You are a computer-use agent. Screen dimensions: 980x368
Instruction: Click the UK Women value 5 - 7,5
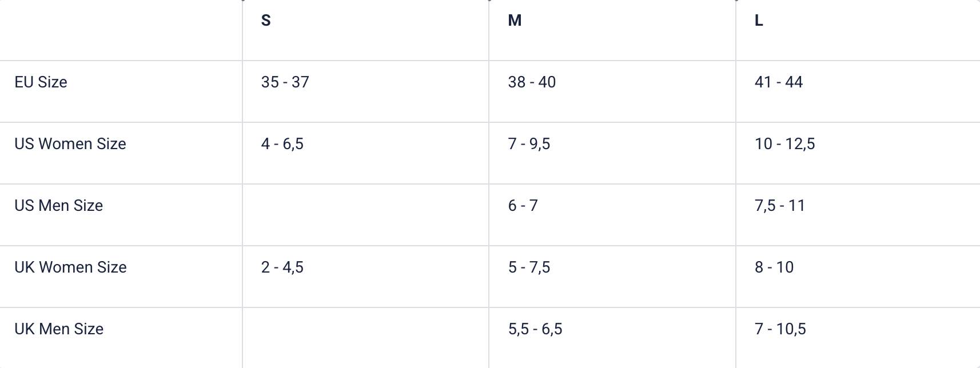click(x=529, y=267)
